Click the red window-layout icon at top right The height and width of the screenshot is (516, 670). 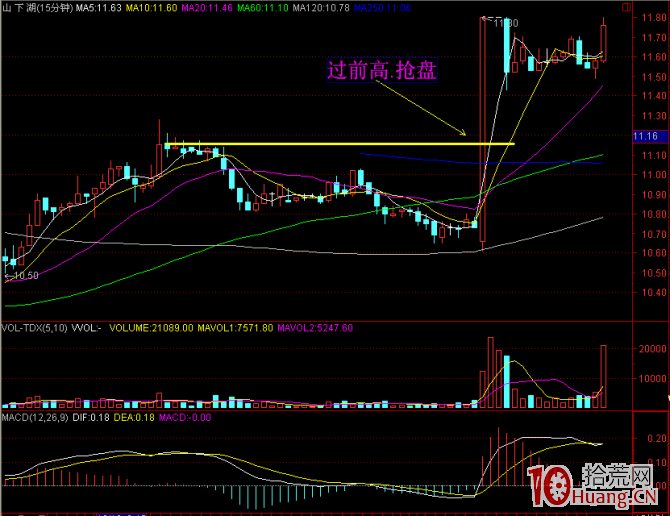(626, 7)
